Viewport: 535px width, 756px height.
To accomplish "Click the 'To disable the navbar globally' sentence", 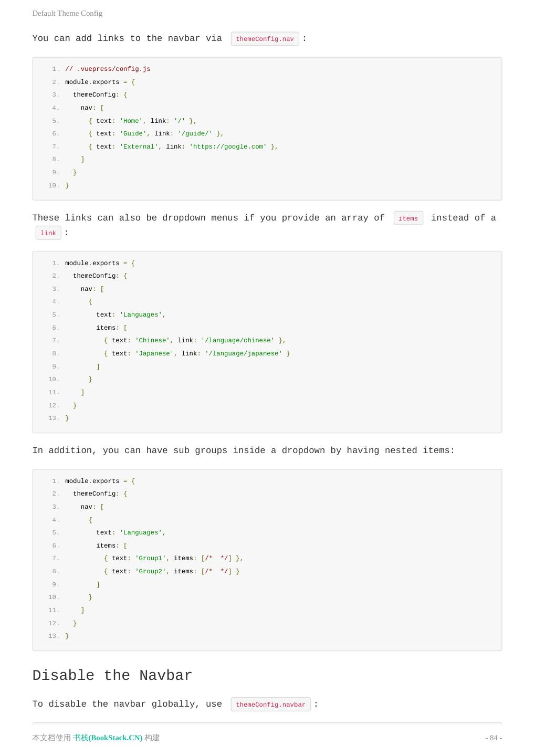I will pyautogui.click(x=127, y=704).
